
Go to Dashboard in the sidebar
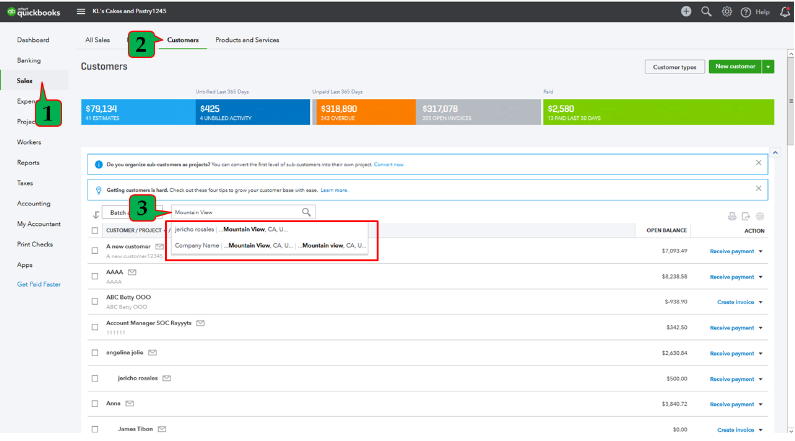(x=33, y=40)
